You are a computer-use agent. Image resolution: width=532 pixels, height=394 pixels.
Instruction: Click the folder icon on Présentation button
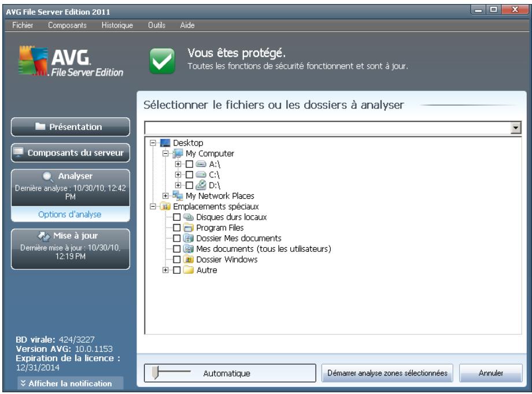coord(40,127)
